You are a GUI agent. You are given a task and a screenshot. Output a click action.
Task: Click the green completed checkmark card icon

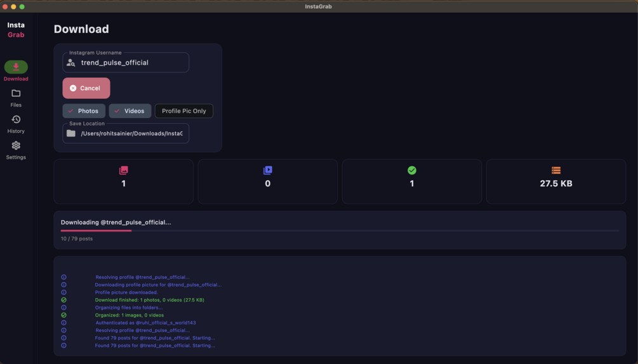(x=412, y=170)
